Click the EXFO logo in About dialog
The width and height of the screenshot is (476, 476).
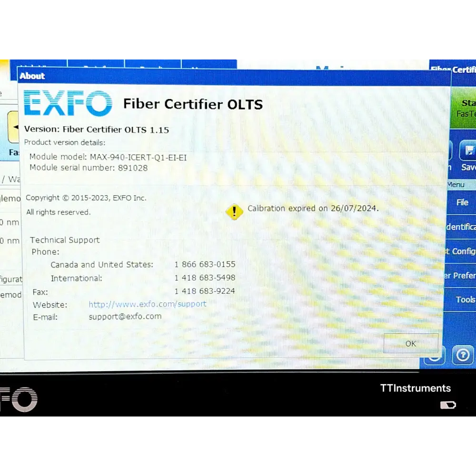click(x=68, y=103)
